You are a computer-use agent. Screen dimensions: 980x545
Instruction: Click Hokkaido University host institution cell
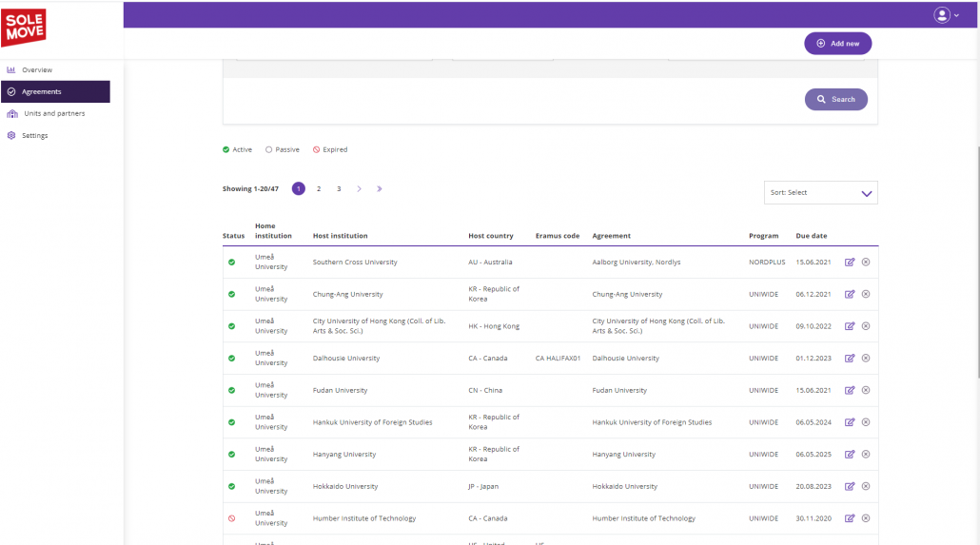pos(345,486)
